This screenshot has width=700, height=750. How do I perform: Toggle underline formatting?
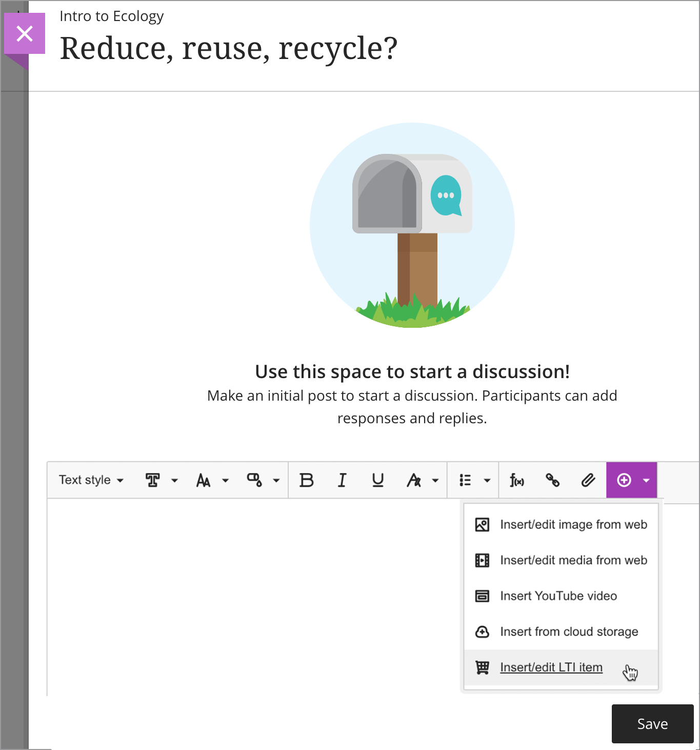[378, 480]
